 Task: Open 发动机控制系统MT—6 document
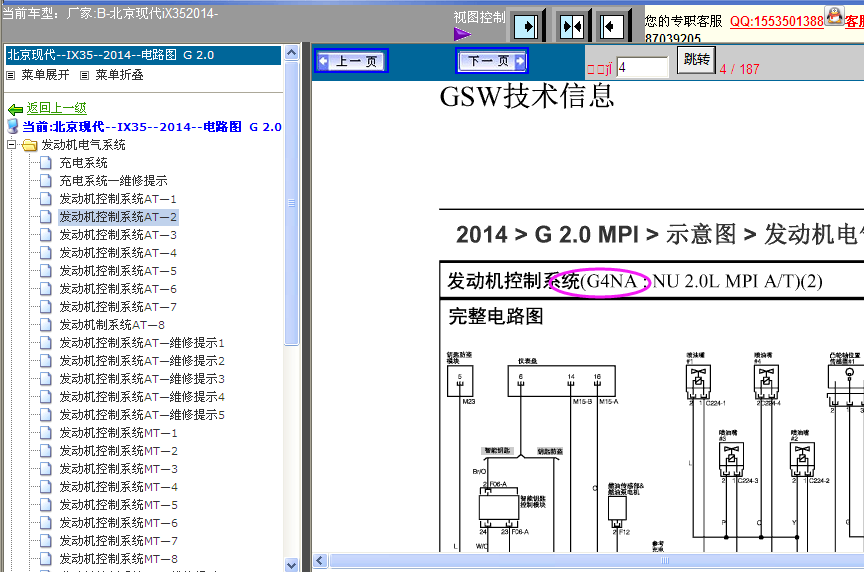point(118,523)
